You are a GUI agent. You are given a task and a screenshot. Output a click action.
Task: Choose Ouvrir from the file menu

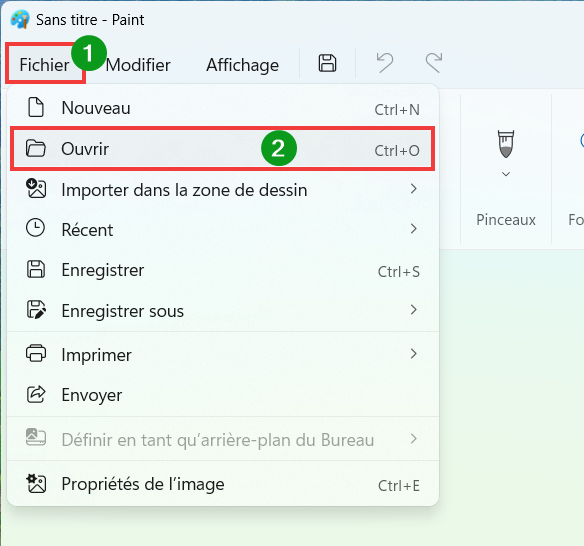222,149
